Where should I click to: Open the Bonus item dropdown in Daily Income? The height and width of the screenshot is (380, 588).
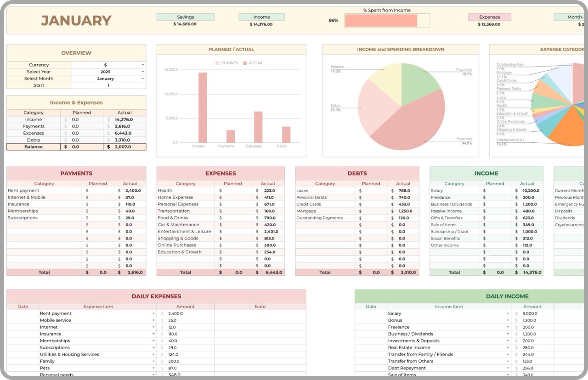pos(508,320)
